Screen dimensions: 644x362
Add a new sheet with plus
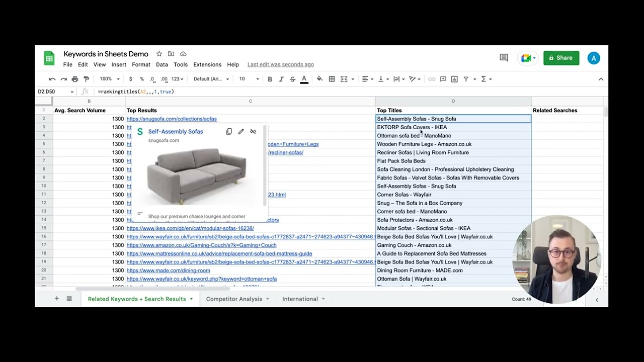coord(57,299)
